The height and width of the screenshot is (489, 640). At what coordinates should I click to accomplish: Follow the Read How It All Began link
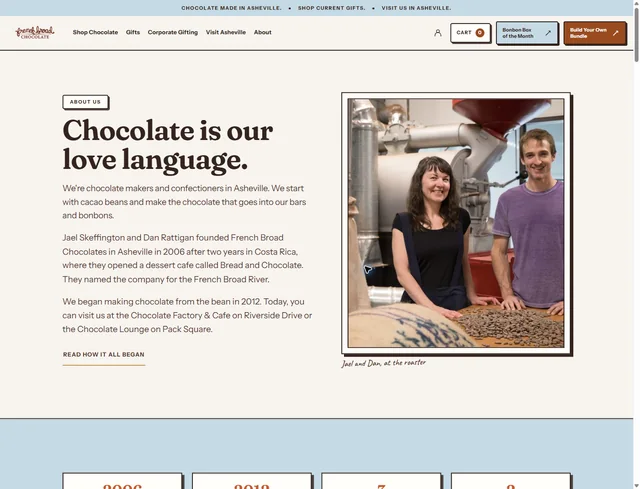tap(104, 355)
